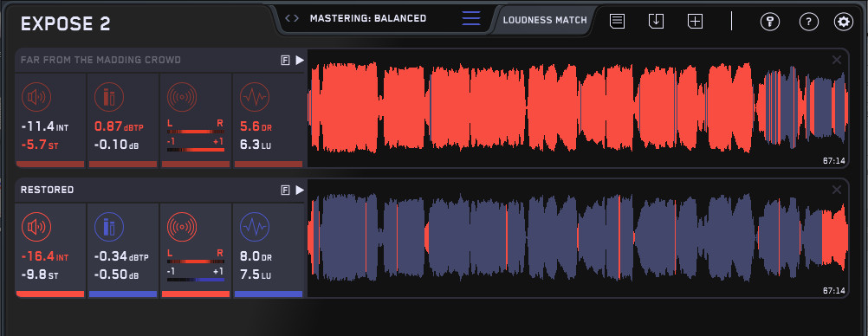Click loudness speaker icon in Restored track

[36, 227]
